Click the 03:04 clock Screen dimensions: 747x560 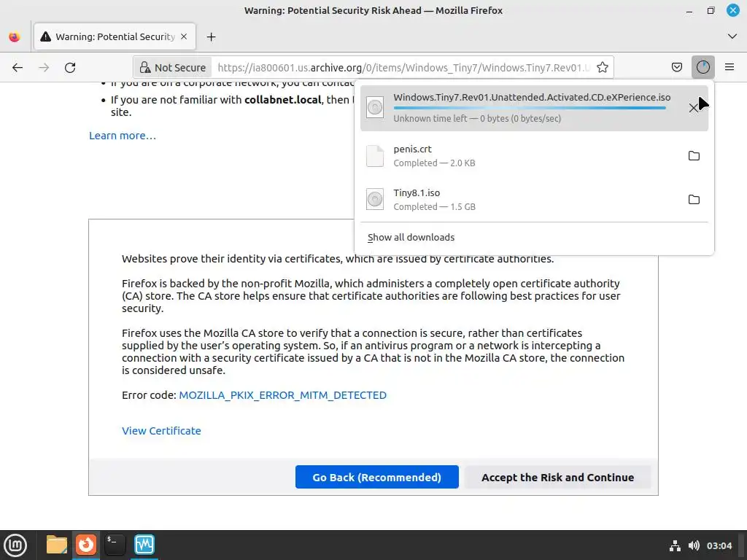pyautogui.click(x=719, y=545)
